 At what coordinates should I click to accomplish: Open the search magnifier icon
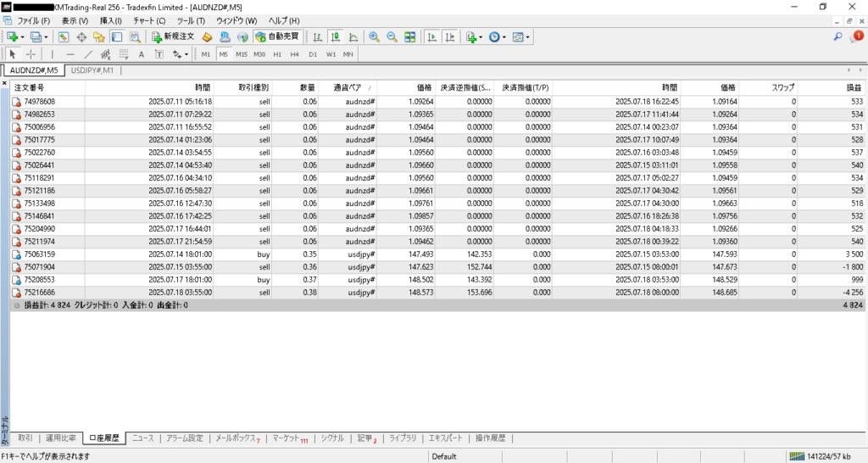coord(838,37)
